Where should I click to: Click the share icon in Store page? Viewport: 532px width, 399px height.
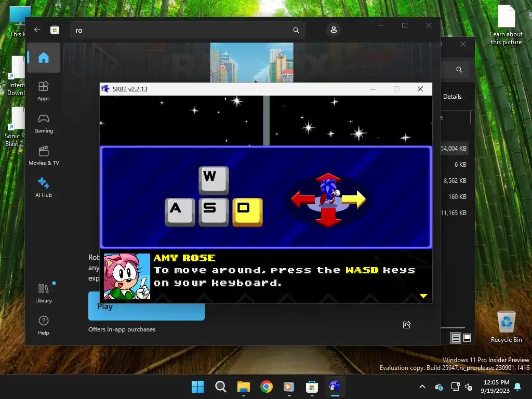pyautogui.click(x=406, y=325)
